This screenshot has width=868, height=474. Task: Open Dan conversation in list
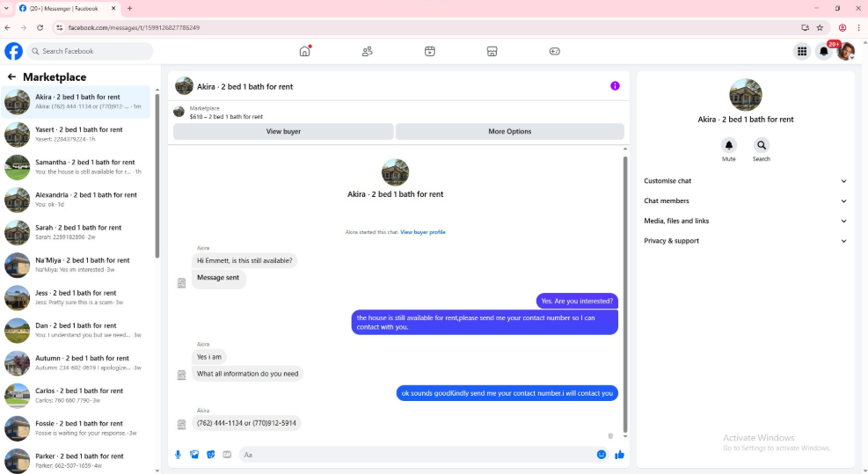[x=76, y=331]
